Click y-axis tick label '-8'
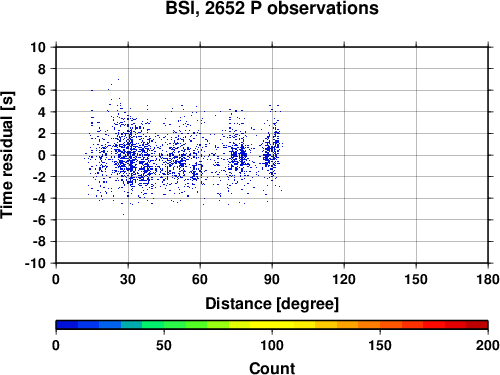Screen dimensions: 500x375 point(39,242)
